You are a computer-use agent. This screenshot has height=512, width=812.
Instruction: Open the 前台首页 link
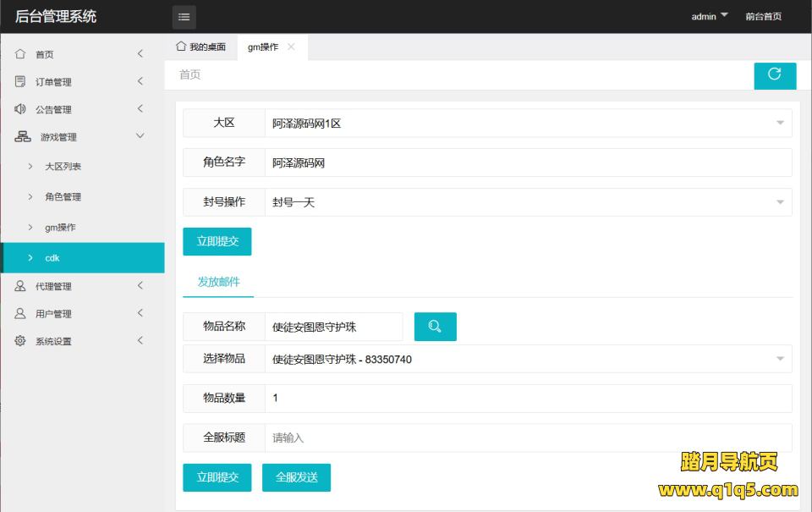click(763, 16)
